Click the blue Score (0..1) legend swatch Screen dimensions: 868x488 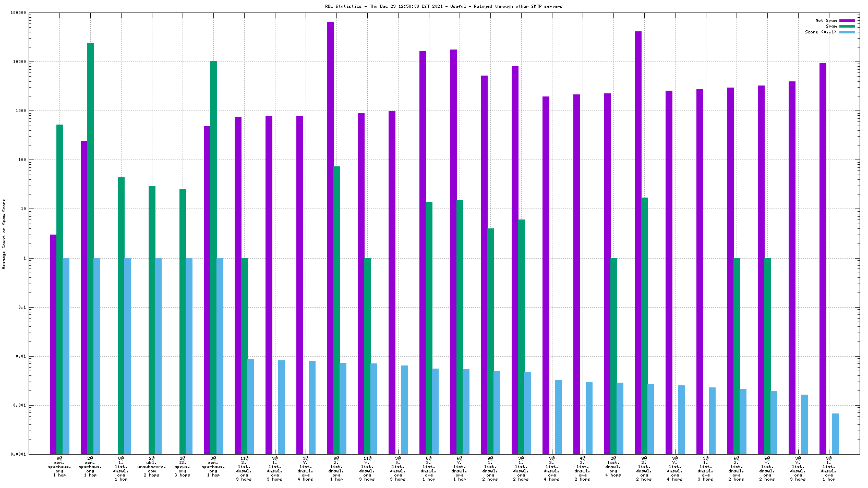tap(847, 32)
